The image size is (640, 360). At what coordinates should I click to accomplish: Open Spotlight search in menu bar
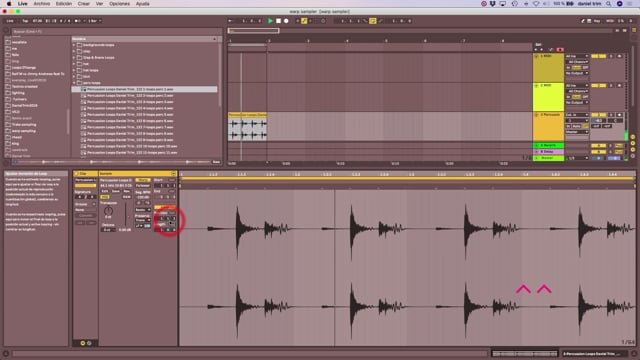click(x=609, y=4)
